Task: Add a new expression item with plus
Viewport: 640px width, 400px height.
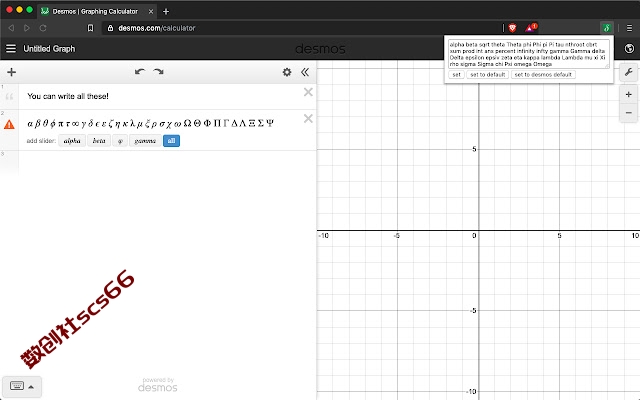Action: click(11, 72)
